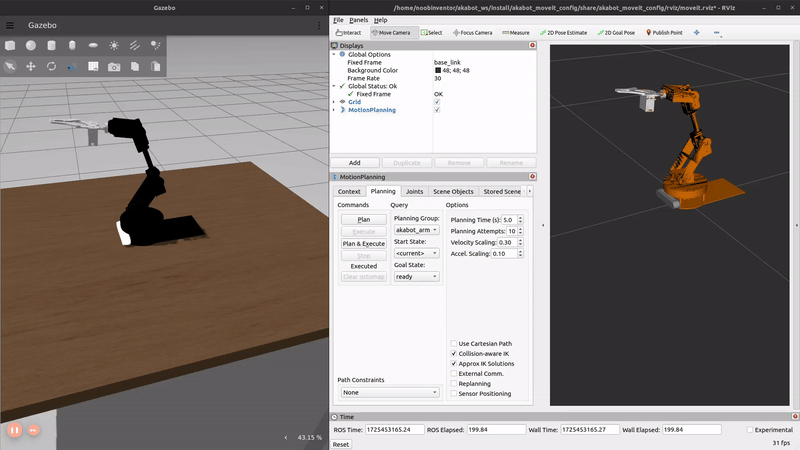Switch to the Scene Objects tab
Viewport: 800px width, 450px height.
pos(453,191)
